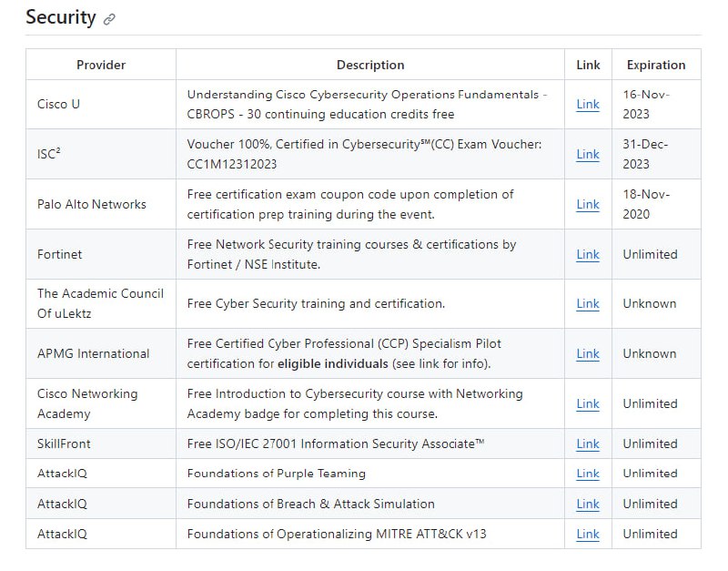Screen dimensions: 728x571
Task: Open the SkillFront ISO/IEC 27001 Link
Action: 587,444
